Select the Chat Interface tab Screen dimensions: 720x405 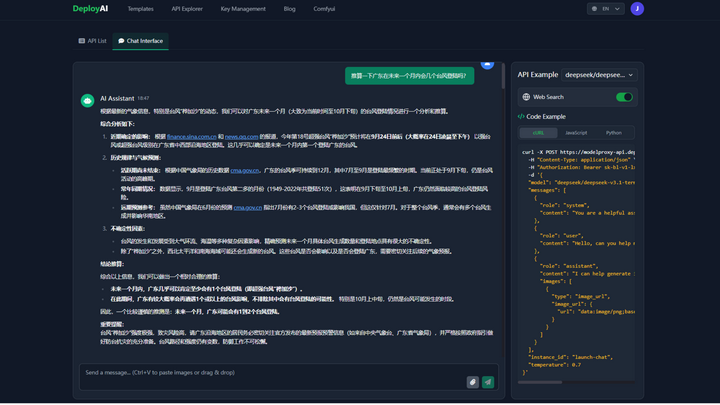click(x=141, y=41)
